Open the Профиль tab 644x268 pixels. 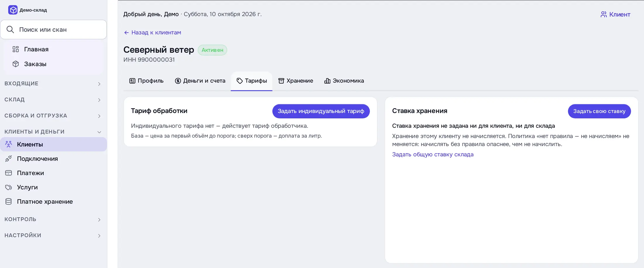click(146, 81)
